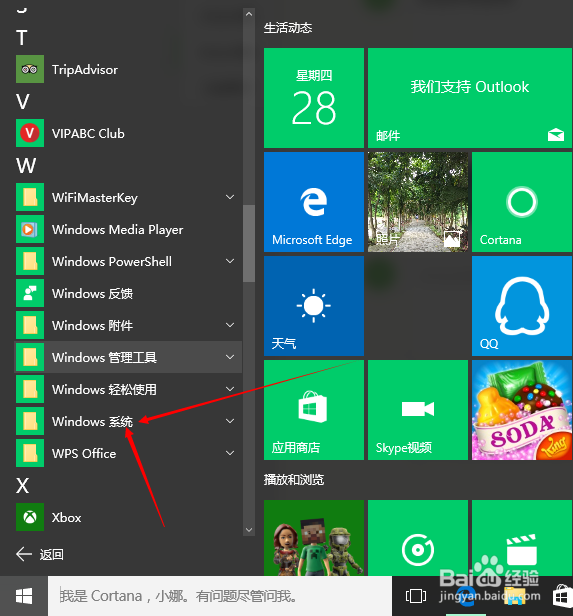Click the Windows 附件 folder icon
The width and height of the screenshot is (573, 616).
tap(30, 325)
